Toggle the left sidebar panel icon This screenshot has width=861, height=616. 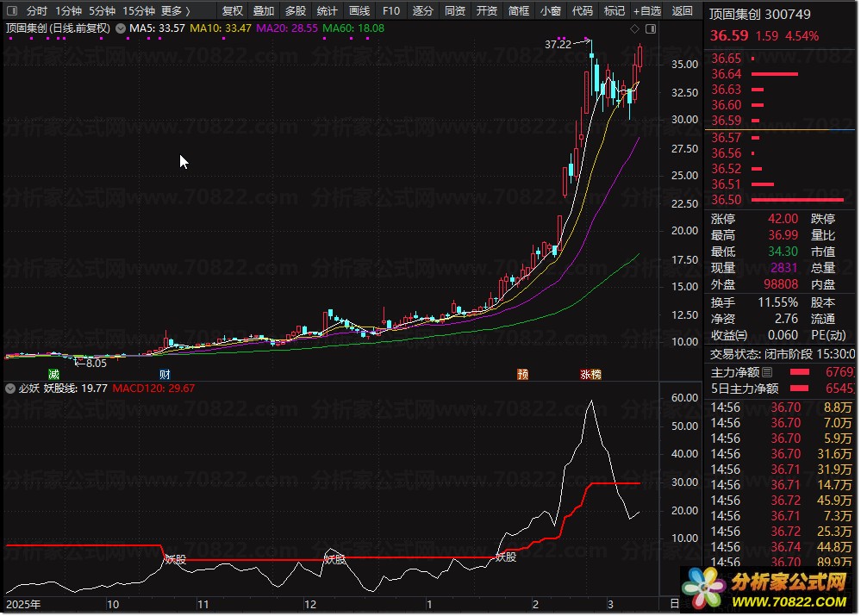(12, 10)
